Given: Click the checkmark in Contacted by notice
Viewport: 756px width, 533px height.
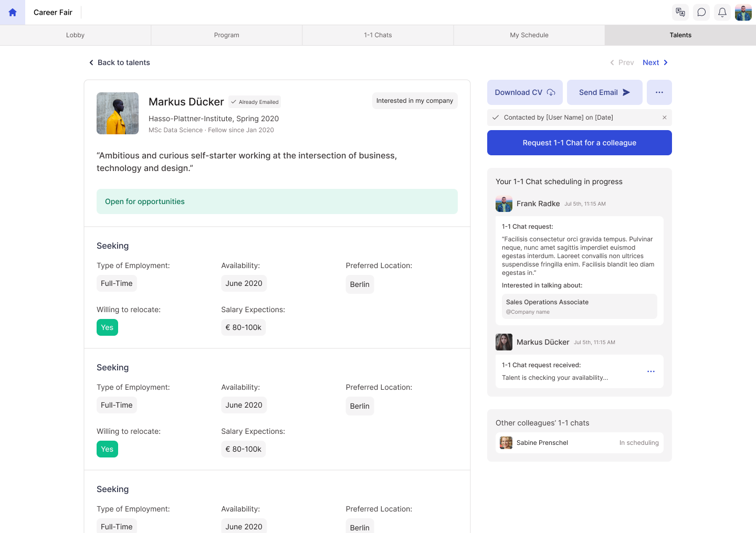Looking at the screenshot, I should tap(495, 118).
